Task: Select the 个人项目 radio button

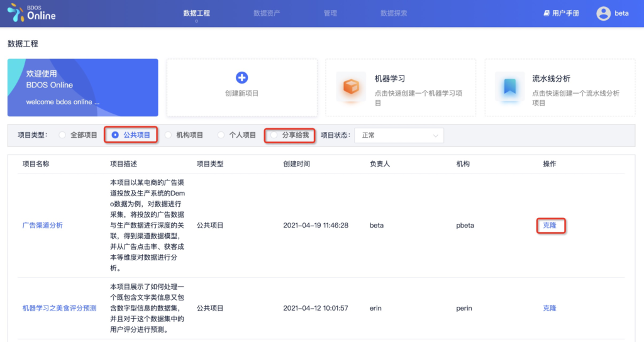Action: point(221,135)
